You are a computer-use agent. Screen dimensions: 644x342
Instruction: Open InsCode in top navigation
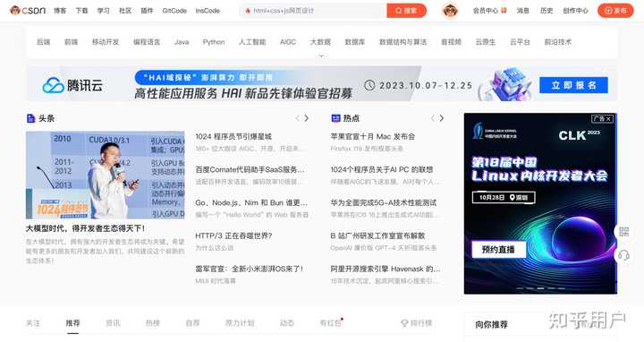point(208,11)
